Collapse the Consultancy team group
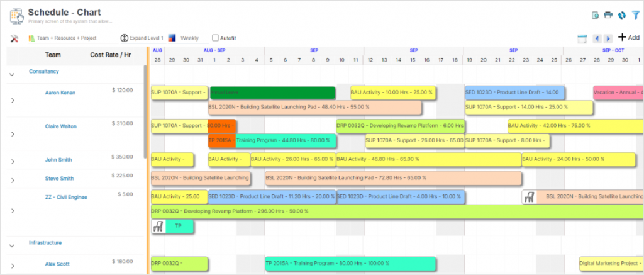Screen dimensions: 644x275 pos(12,74)
